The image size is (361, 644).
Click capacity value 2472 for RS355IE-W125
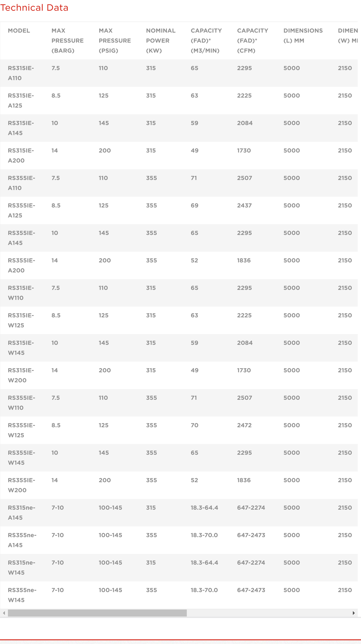pos(244,425)
